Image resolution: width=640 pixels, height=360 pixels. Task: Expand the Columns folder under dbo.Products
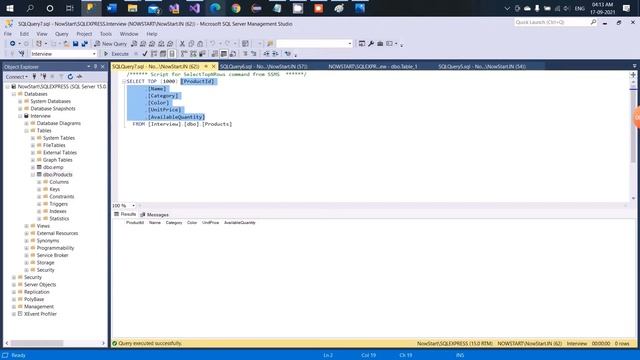[39, 182]
